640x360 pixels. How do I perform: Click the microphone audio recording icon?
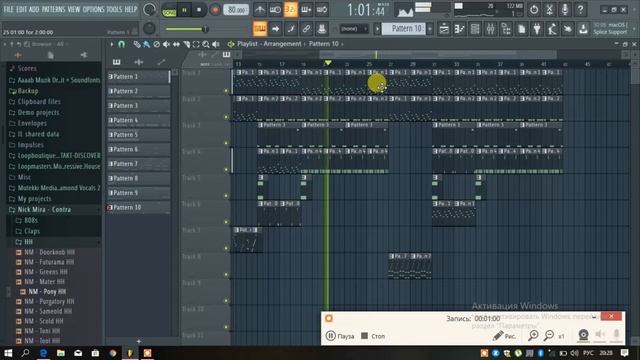565,9
